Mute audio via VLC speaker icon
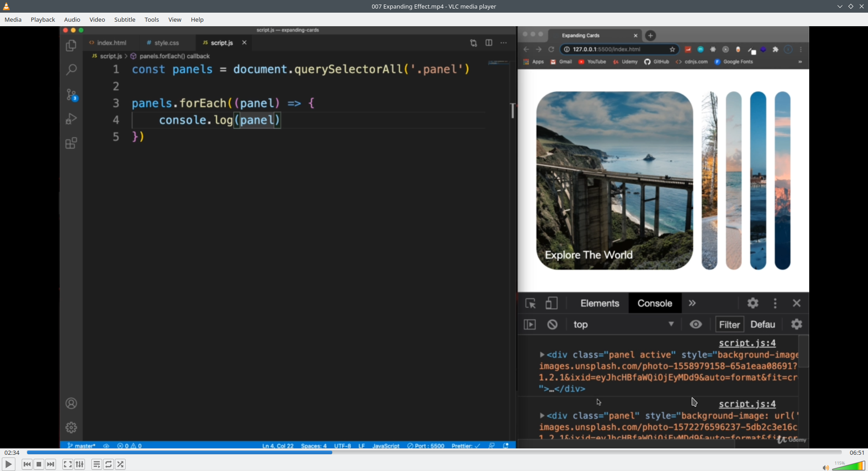The width and height of the screenshot is (868, 471). click(x=826, y=467)
